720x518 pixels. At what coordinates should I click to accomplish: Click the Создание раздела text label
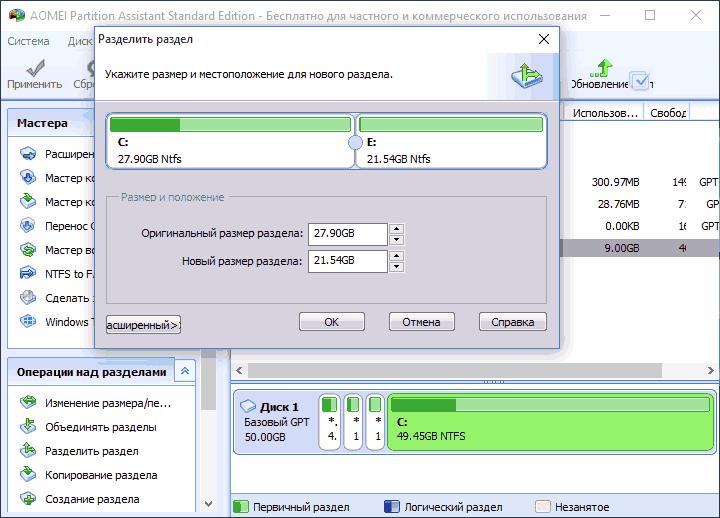coord(92,499)
